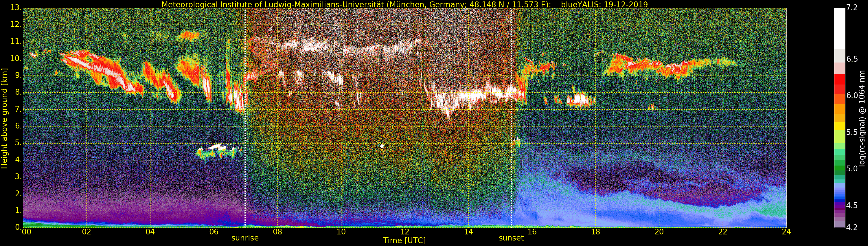
Task: Click the isolated white cloud patch near 17:30 UTC
Action: tap(580, 99)
